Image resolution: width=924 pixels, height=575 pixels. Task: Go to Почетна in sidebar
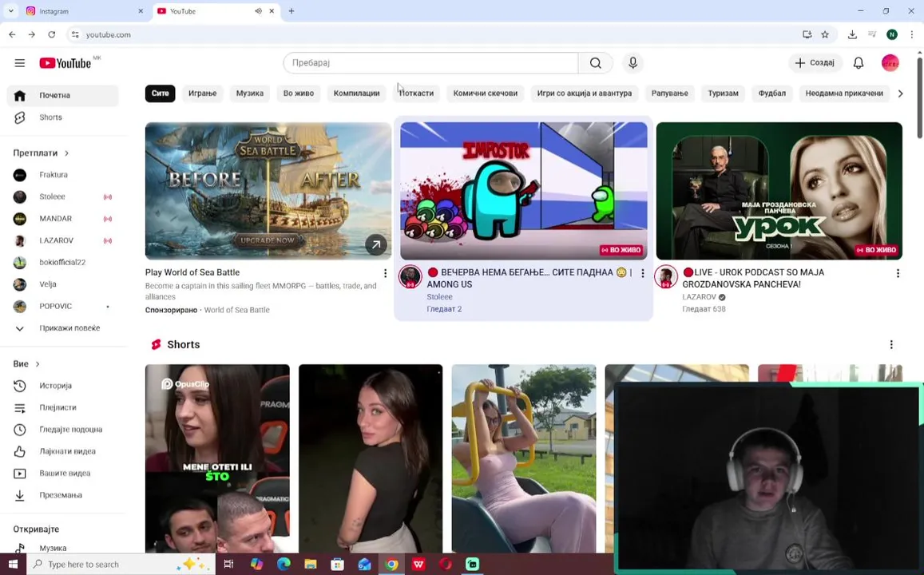pyautogui.click(x=63, y=96)
